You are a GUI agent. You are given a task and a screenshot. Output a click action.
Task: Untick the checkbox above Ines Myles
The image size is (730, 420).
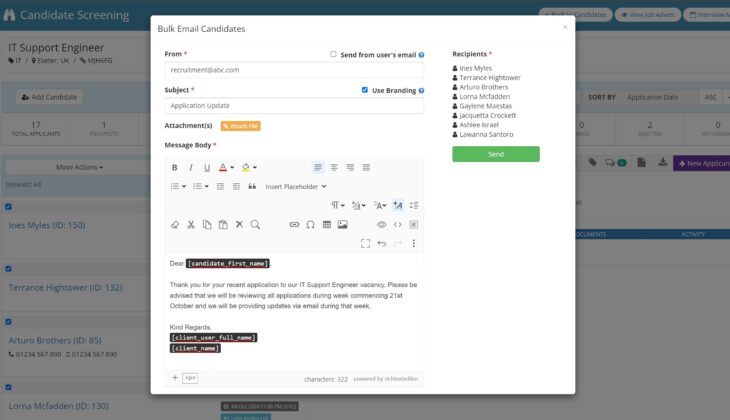point(9,207)
